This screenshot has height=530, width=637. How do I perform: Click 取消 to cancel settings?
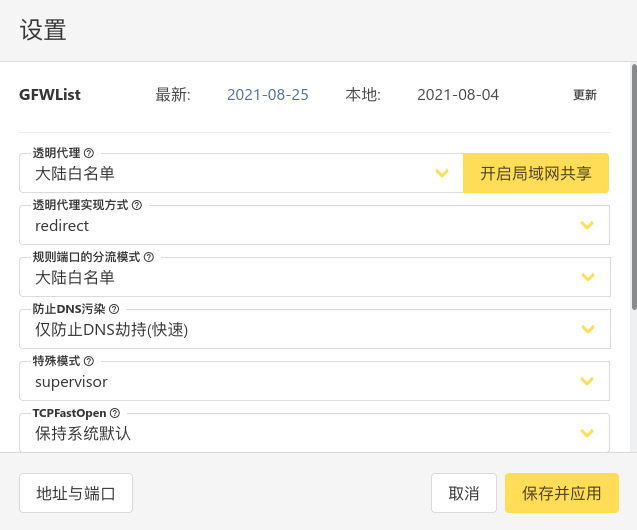pos(464,493)
